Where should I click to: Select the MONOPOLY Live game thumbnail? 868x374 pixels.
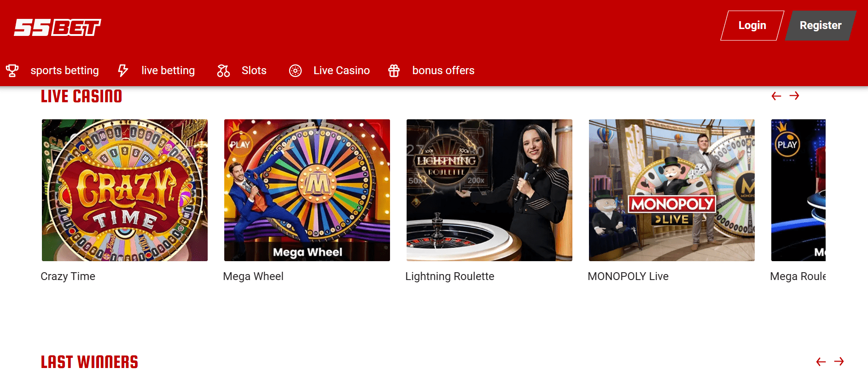click(672, 190)
